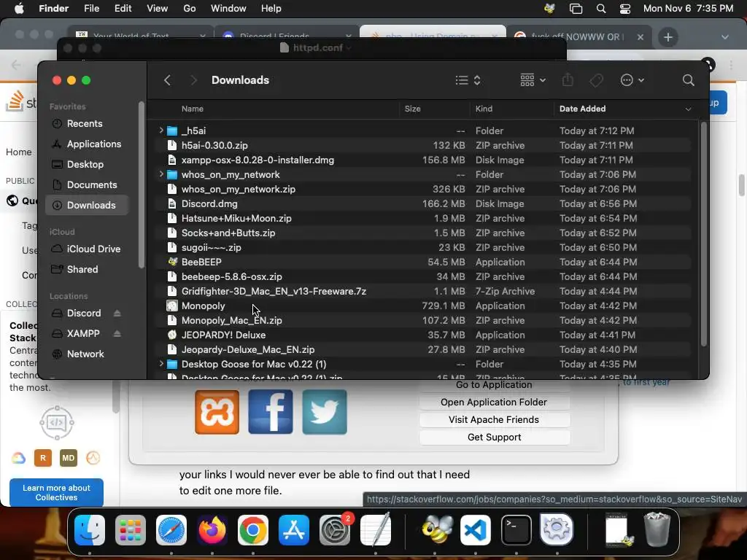Launch Safari from the Dock

click(x=171, y=530)
